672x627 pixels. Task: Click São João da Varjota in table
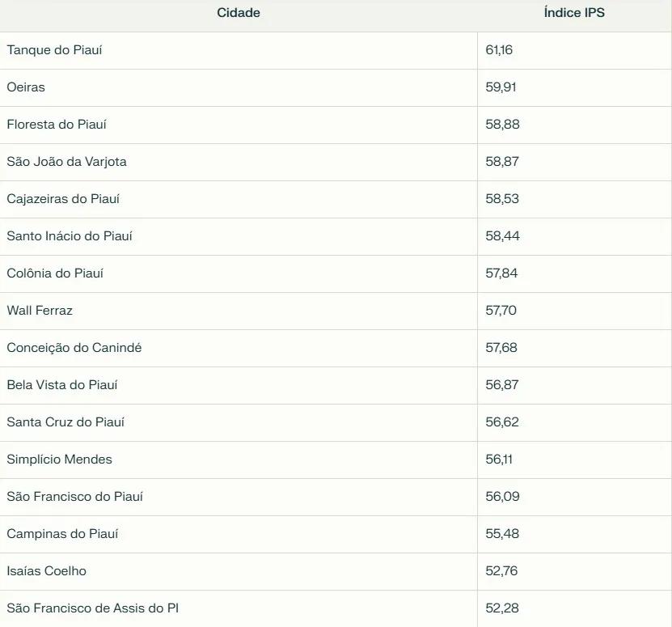pyautogui.click(x=66, y=162)
